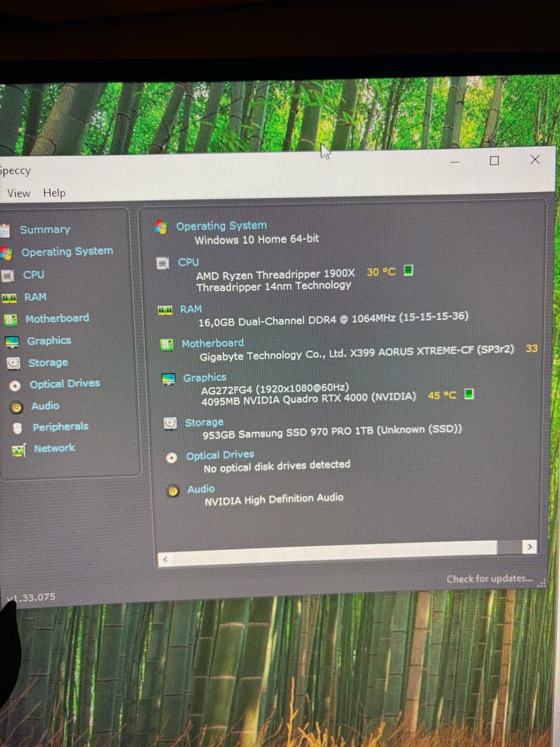The height and width of the screenshot is (747, 560).
Task: Select Operating System in the sidebar
Action: click(67, 252)
